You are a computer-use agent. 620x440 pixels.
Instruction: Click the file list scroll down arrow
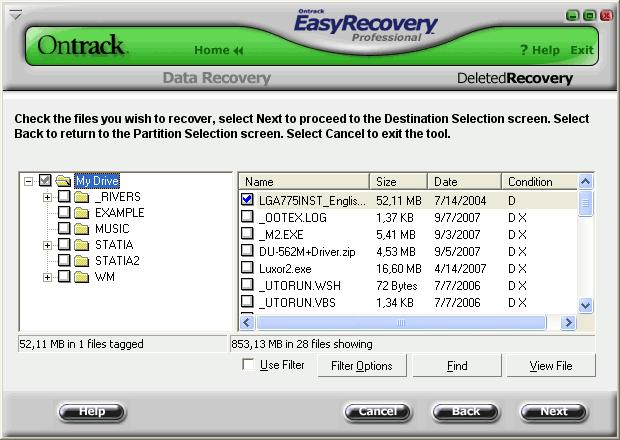[586, 305]
